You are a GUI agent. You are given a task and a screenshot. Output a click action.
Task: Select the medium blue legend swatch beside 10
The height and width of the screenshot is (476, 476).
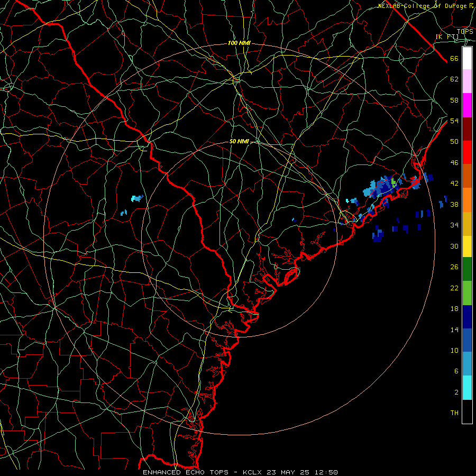pos(467,340)
